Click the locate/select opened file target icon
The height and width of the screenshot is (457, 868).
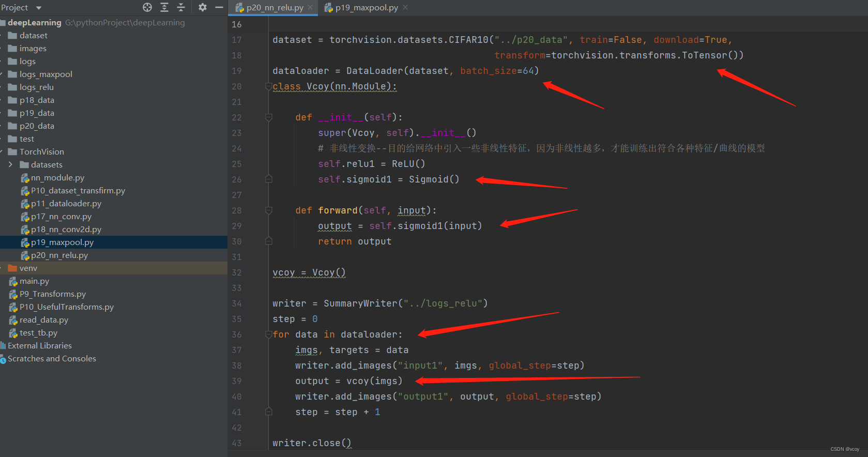click(147, 7)
